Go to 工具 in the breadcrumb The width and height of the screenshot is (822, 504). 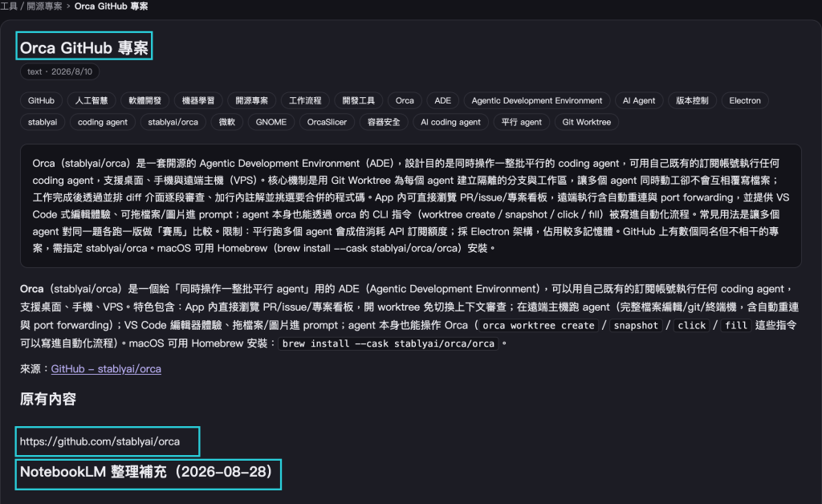pyautogui.click(x=8, y=6)
